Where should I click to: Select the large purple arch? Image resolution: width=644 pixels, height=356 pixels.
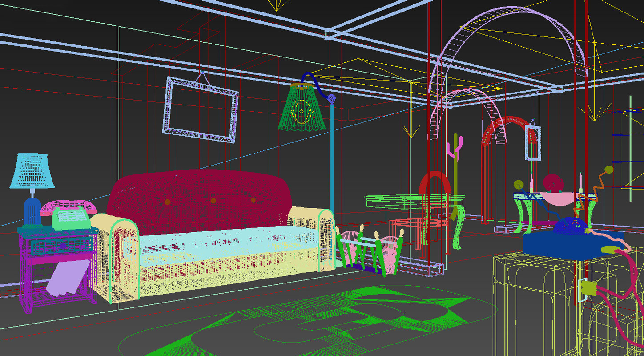[507, 49]
